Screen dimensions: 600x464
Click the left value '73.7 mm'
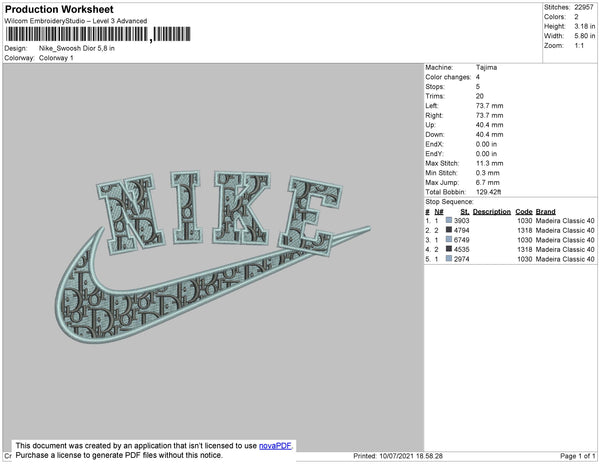click(489, 106)
